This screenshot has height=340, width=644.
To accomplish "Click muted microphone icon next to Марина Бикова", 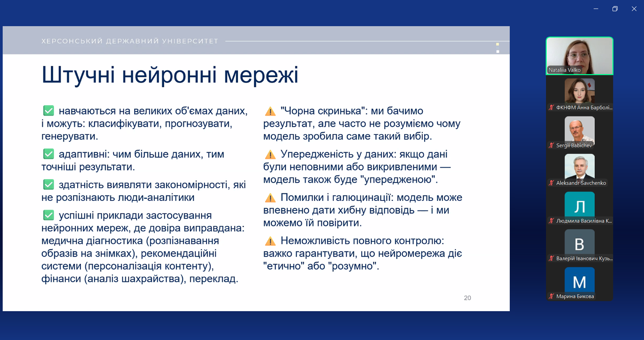I will coord(551,296).
